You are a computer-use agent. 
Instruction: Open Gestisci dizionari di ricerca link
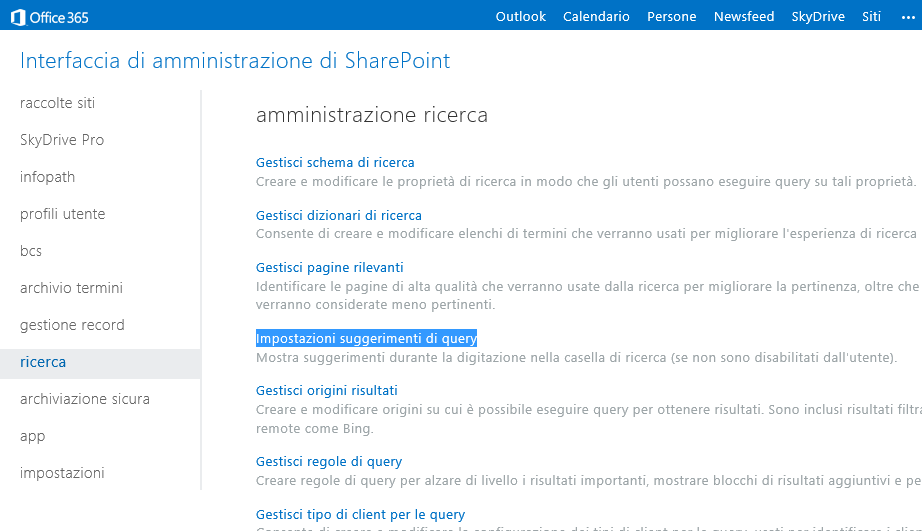pos(339,215)
